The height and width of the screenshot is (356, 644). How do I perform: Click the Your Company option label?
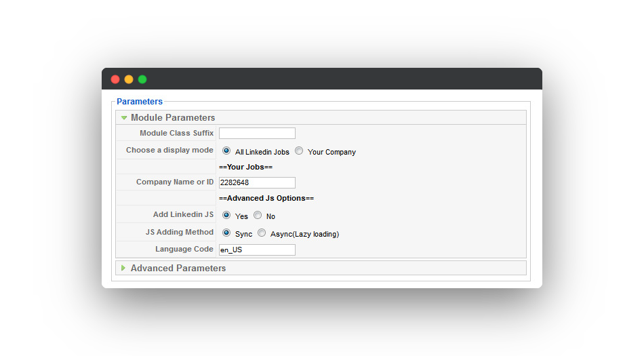(331, 152)
